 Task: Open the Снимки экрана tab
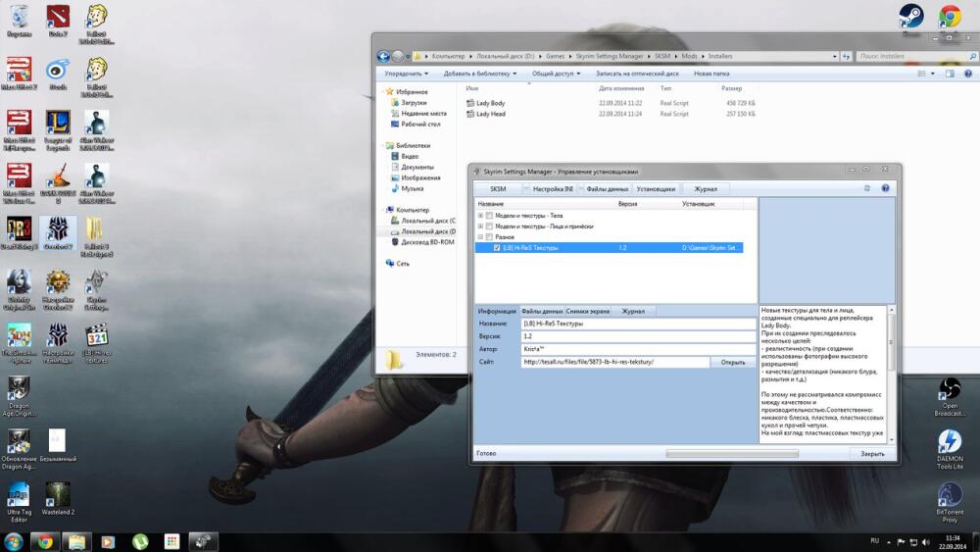(x=587, y=311)
